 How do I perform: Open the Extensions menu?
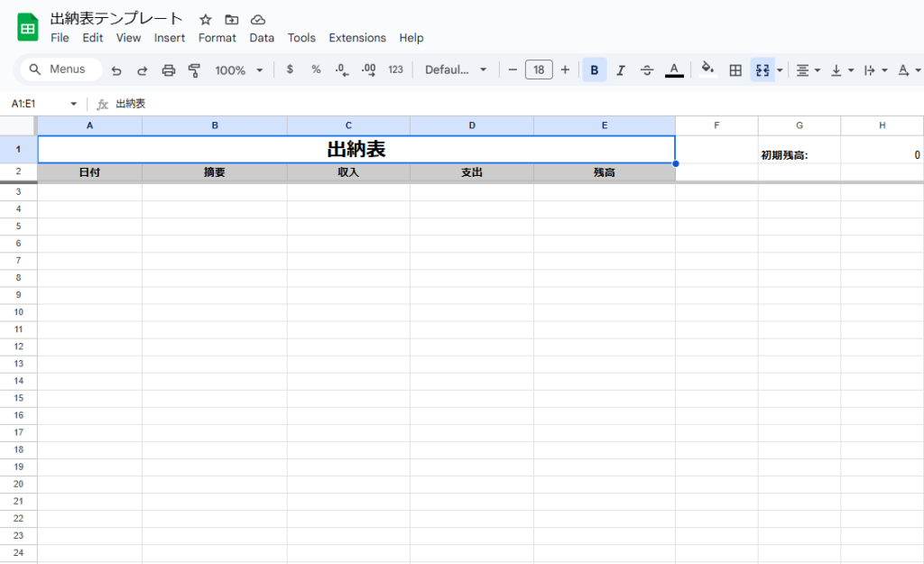pyautogui.click(x=356, y=38)
